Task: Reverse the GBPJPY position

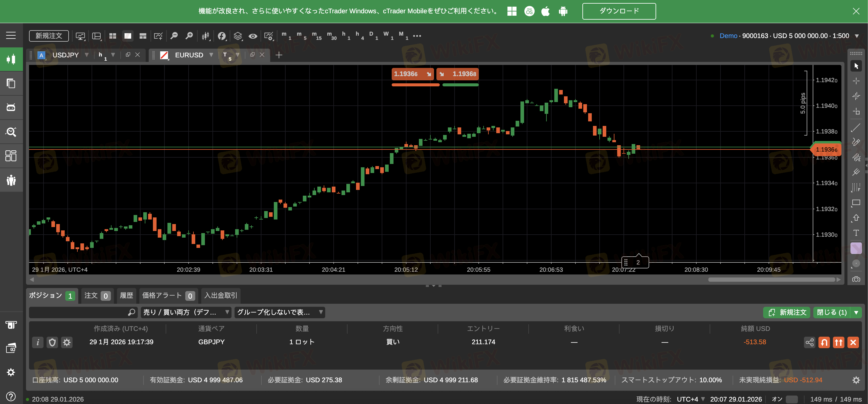Action: click(x=824, y=342)
